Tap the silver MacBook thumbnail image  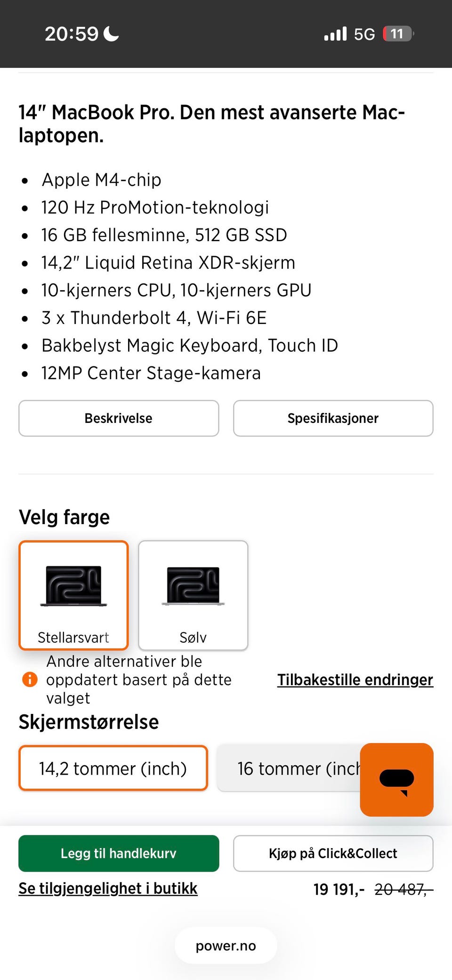point(193,586)
